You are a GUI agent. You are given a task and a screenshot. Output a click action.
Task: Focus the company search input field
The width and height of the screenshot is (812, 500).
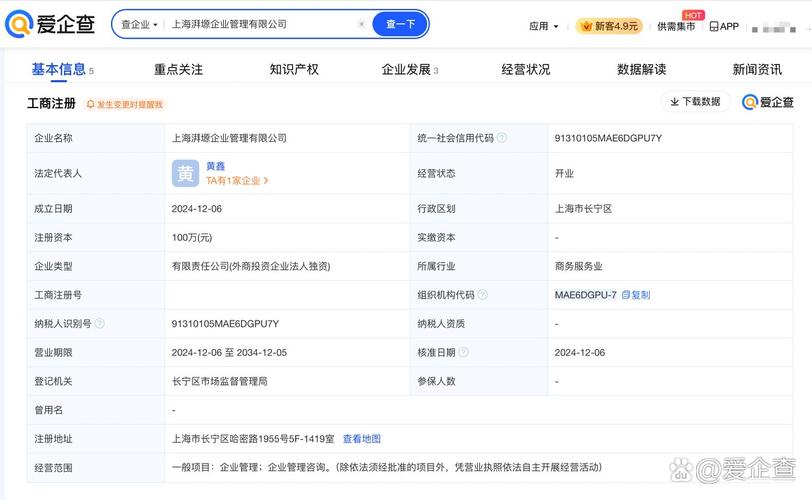[x=262, y=24]
